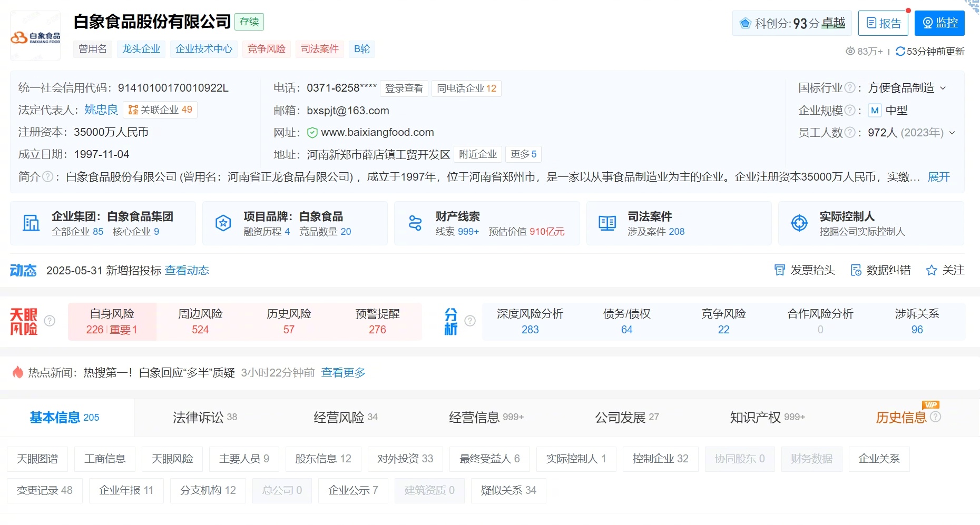Open the 疑似关系 34 sub-tab

[x=508, y=490]
